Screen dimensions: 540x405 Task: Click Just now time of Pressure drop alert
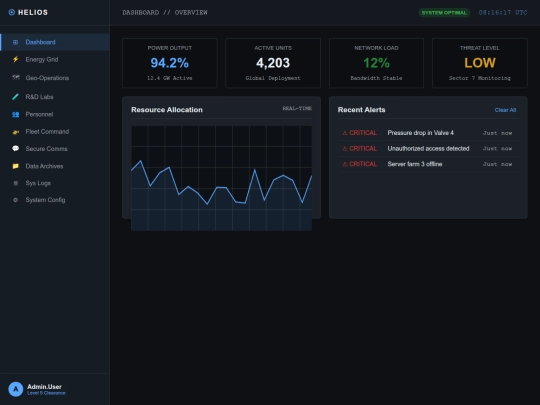tap(497, 133)
